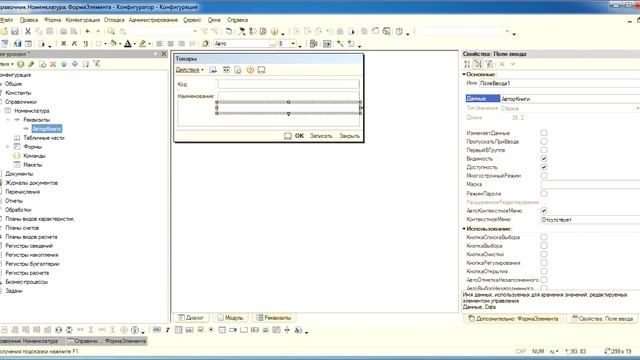Switch to the Реквизиты tab at the form bottom
The image size is (640, 360).
274,318
